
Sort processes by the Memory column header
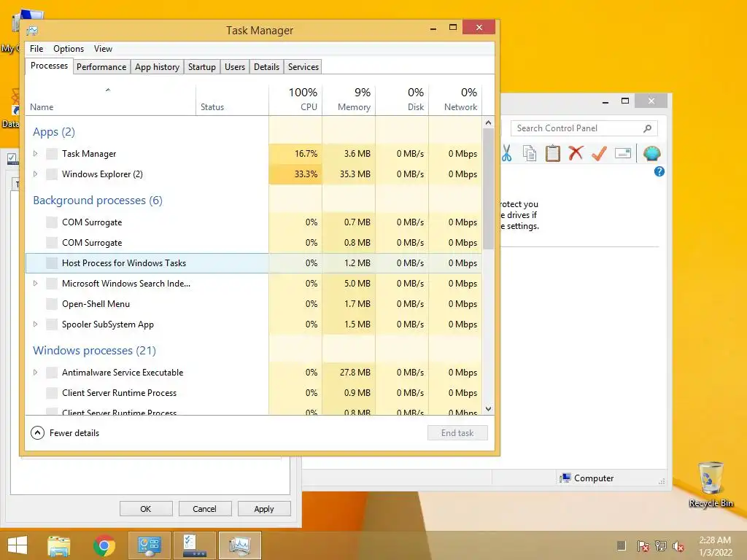[349, 99]
